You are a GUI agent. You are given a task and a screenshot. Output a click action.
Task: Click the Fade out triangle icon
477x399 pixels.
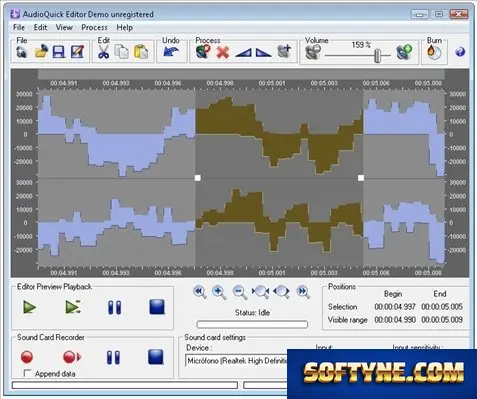(x=264, y=53)
